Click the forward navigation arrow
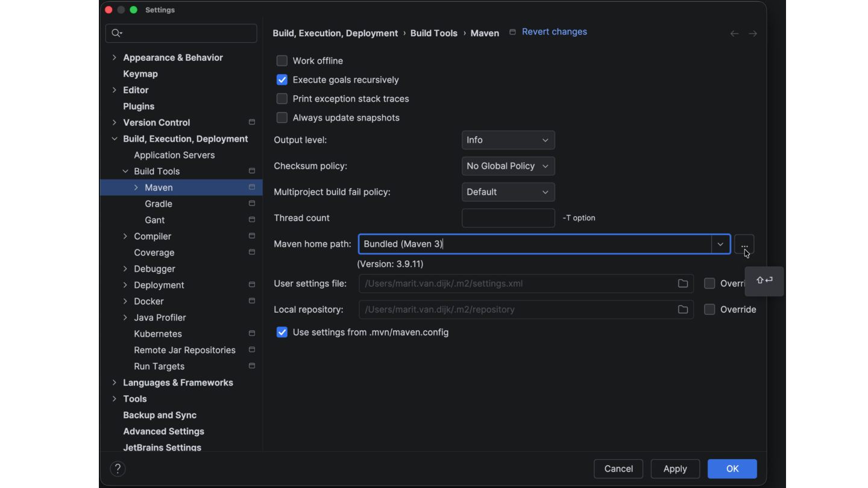 [x=753, y=34]
